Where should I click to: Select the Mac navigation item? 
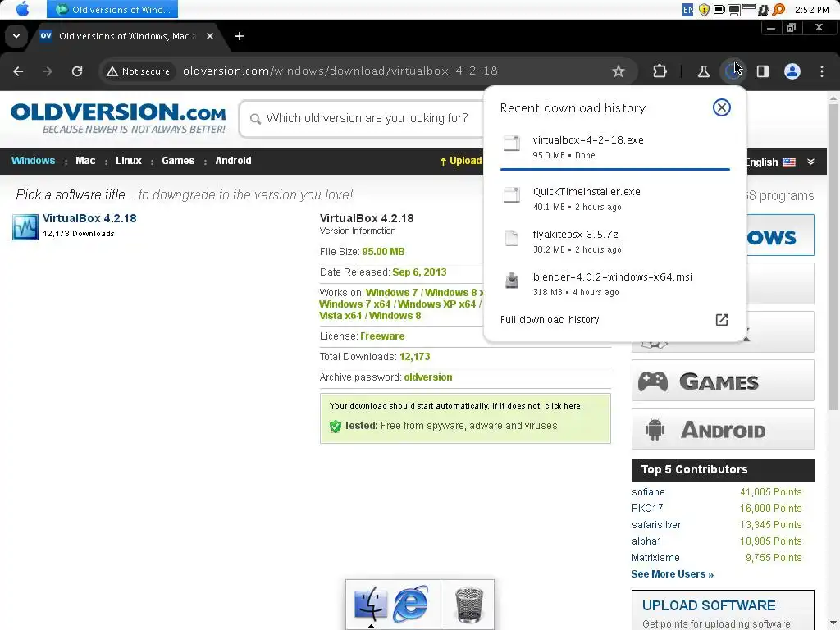[85, 161]
